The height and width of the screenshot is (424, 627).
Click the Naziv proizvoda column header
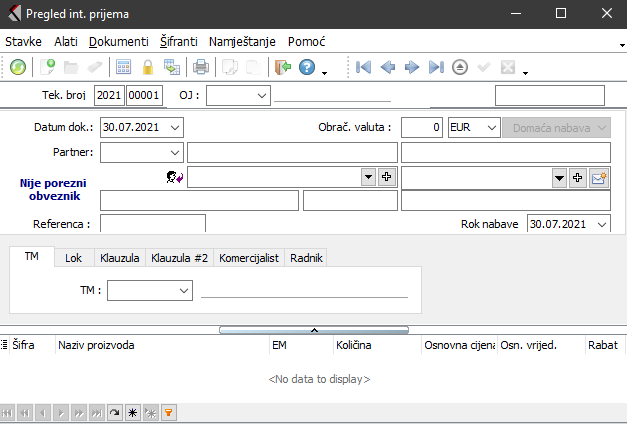tap(96, 345)
